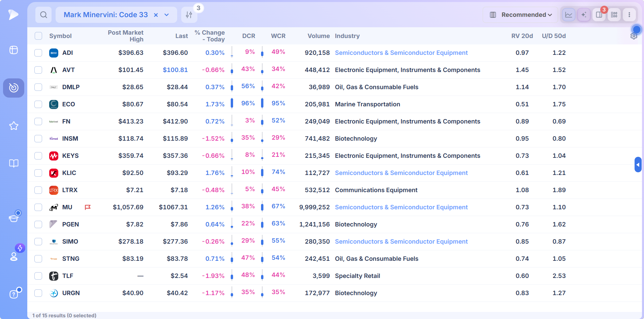Click the red flag next to MU
Screen dimensions: 644x319
pyautogui.click(x=88, y=207)
